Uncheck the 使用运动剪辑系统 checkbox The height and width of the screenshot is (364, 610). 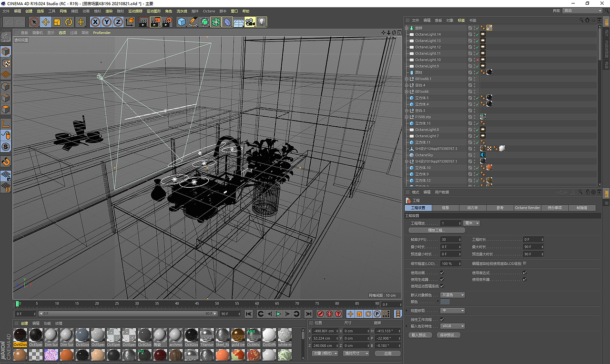442,286
